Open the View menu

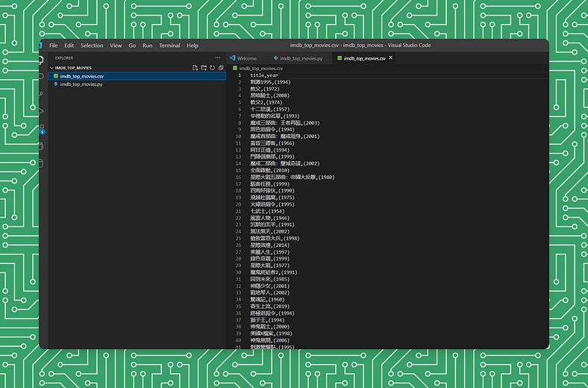(x=116, y=46)
